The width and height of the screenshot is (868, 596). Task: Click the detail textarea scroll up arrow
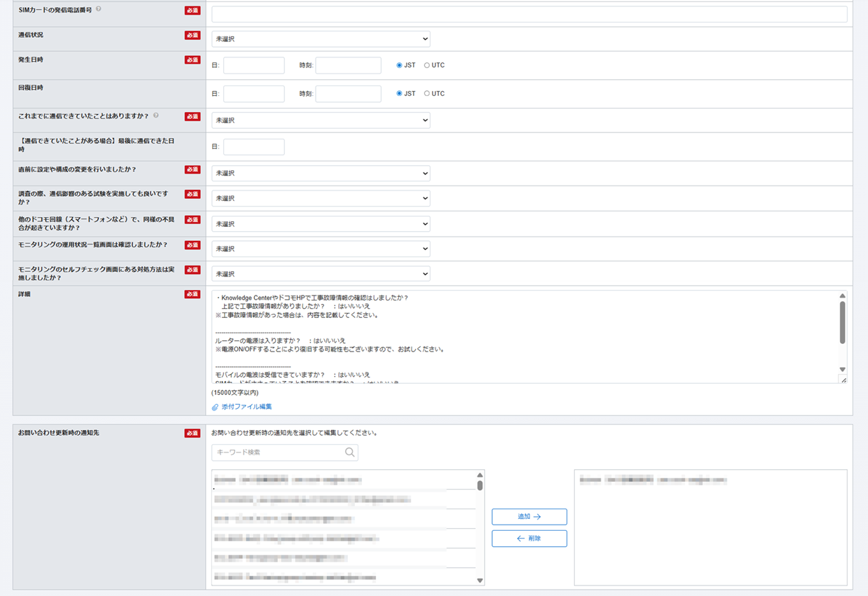point(843,296)
